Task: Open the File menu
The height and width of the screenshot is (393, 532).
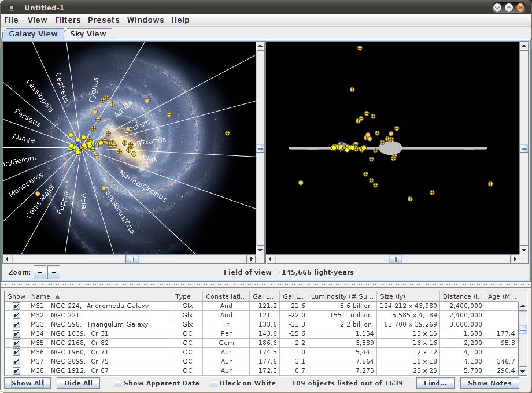Action: point(11,20)
